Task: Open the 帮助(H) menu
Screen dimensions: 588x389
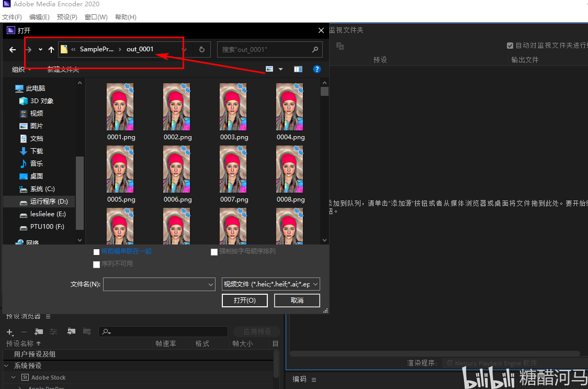Action: 126,17
